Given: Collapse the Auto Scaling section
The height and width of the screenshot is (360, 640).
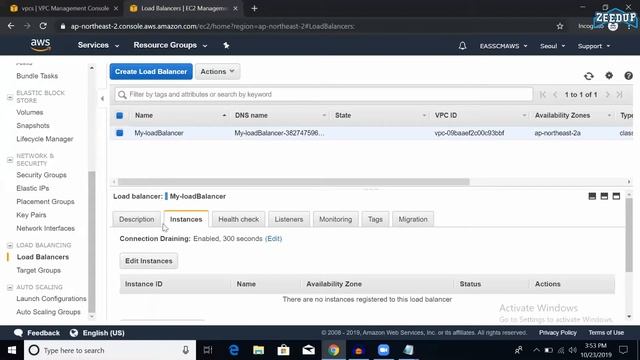Looking at the screenshot, I should click(x=10, y=287).
